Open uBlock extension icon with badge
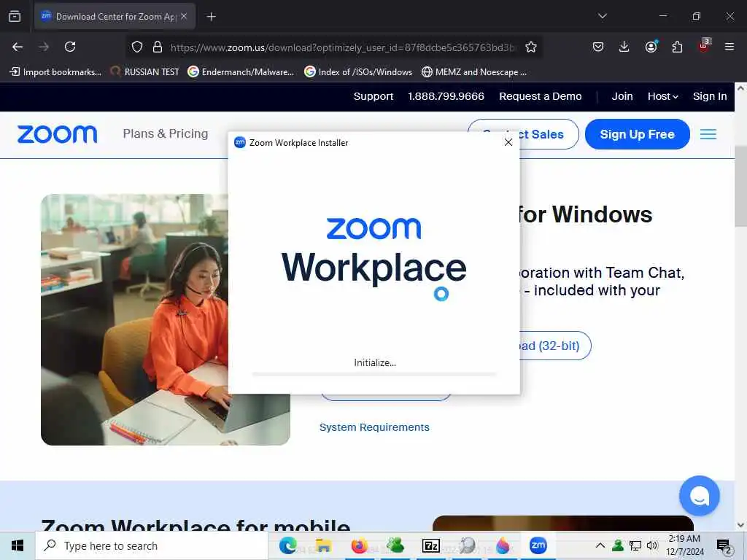 (704, 46)
